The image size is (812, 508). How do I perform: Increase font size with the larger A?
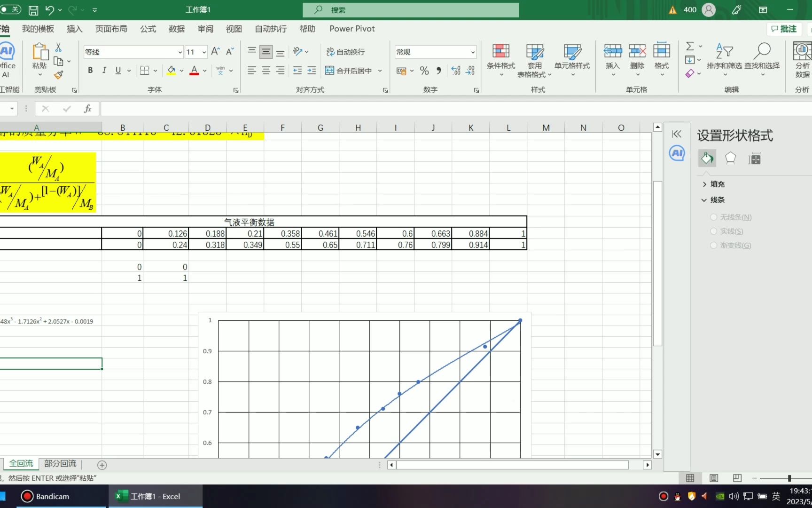pyautogui.click(x=215, y=51)
